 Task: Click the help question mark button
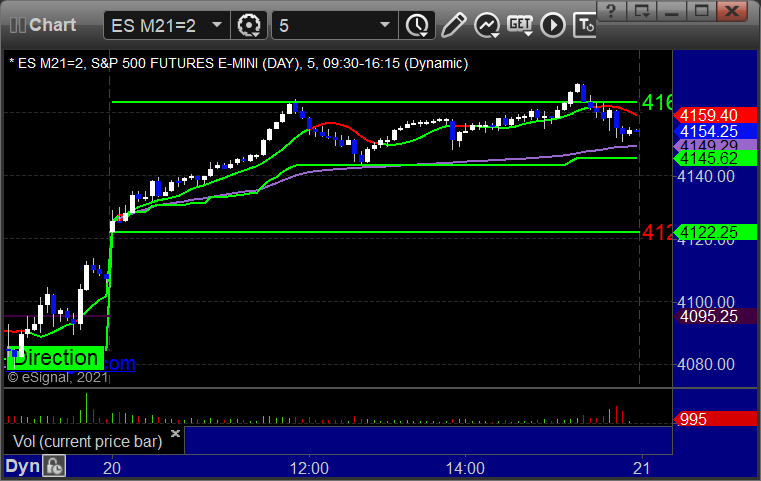pyautogui.click(x=611, y=10)
